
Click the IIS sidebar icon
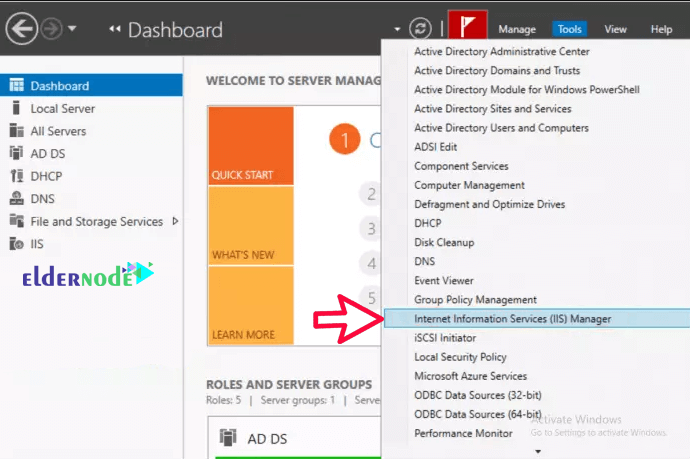17,243
